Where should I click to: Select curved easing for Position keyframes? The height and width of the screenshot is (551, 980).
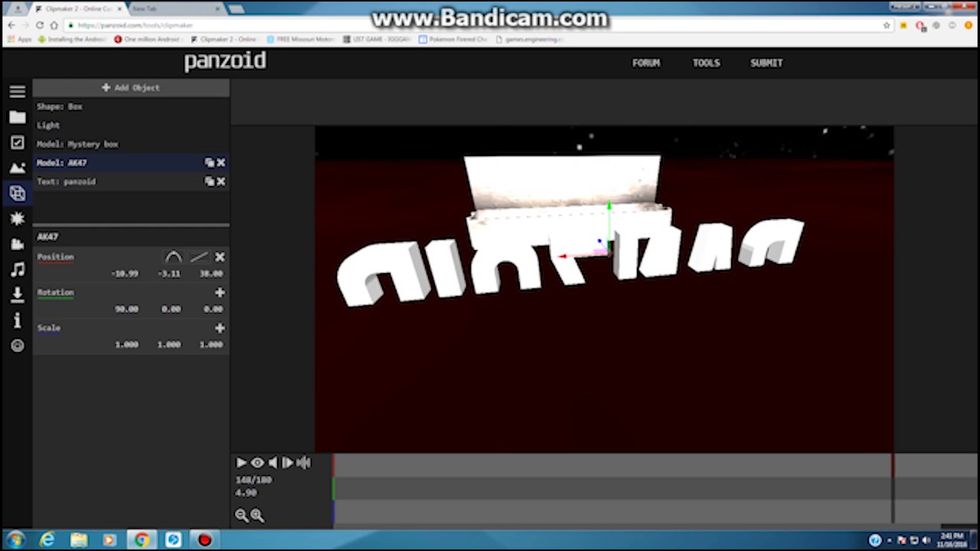[174, 257]
